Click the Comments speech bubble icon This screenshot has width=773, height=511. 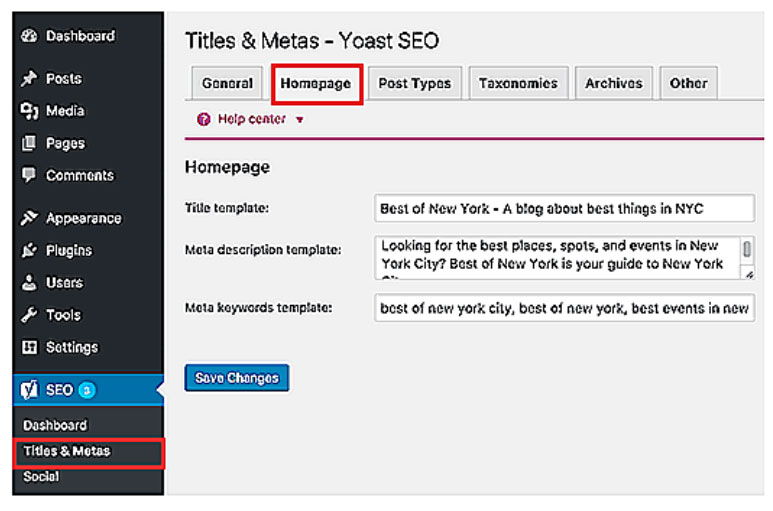coord(29,176)
